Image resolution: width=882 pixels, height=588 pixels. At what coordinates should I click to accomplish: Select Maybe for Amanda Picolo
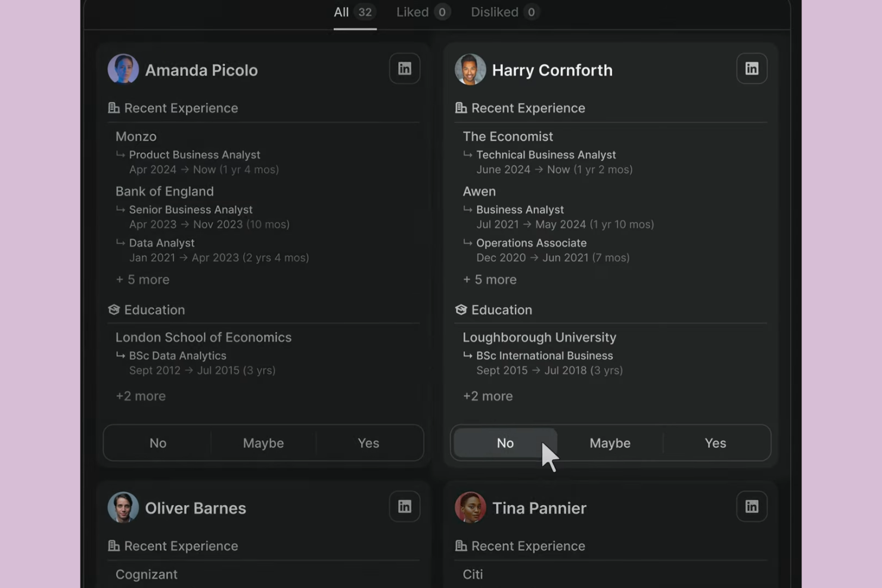coord(263,443)
